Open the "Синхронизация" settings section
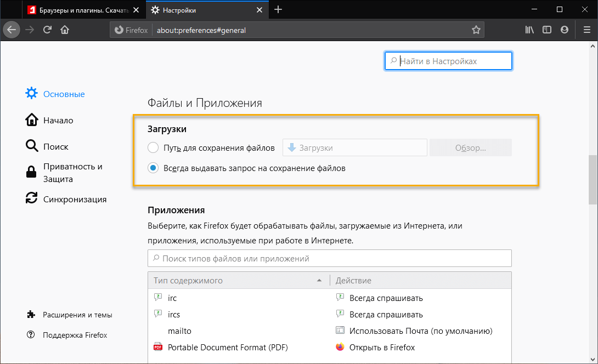The height and width of the screenshot is (364, 598). pos(75,200)
